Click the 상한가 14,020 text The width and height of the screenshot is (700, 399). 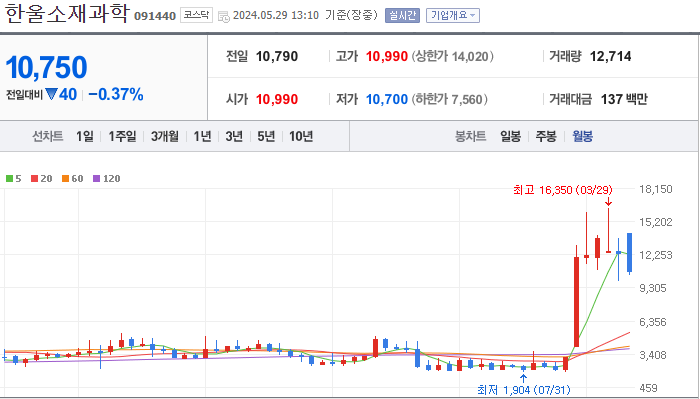452,56
